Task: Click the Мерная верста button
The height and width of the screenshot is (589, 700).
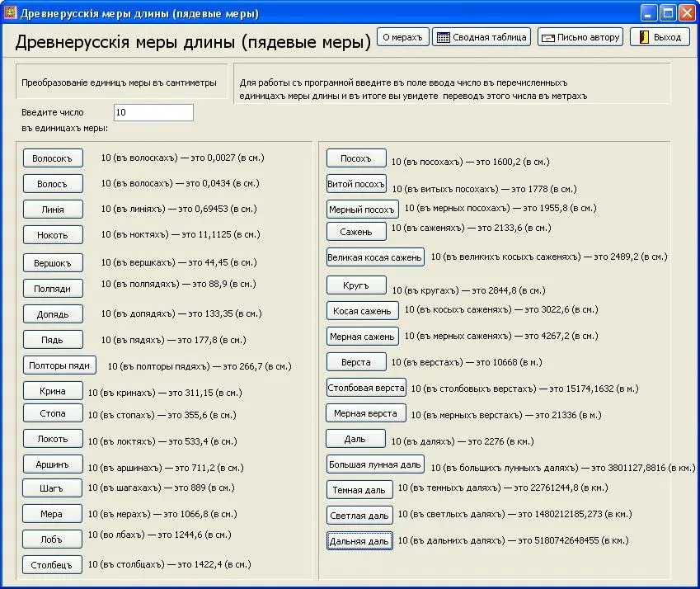Action: [x=366, y=413]
